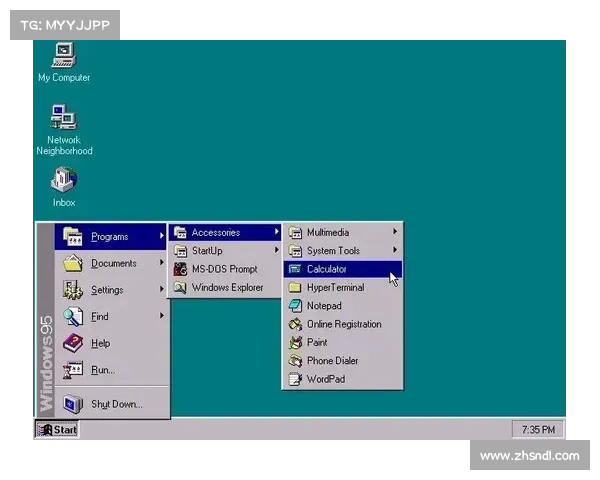Screen dimensions: 600x480
Task: Click the System Tools folder icon
Action: (x=295, y=251)
